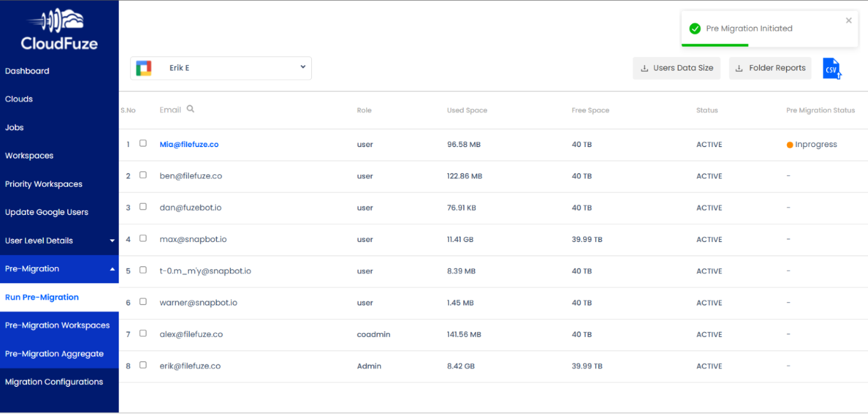
Task: Export the user list via the CSV icon
Action: click(x=832, y=68)
